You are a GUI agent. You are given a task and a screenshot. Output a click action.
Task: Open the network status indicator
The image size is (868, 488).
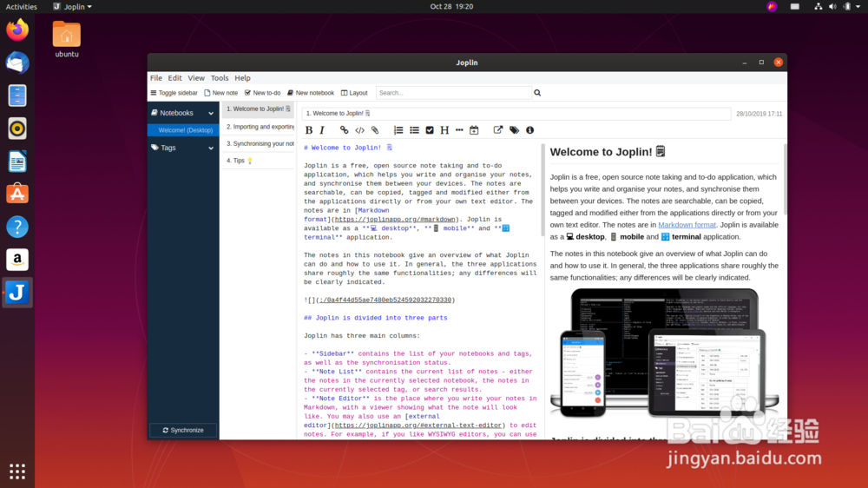(x=819, y=7)
